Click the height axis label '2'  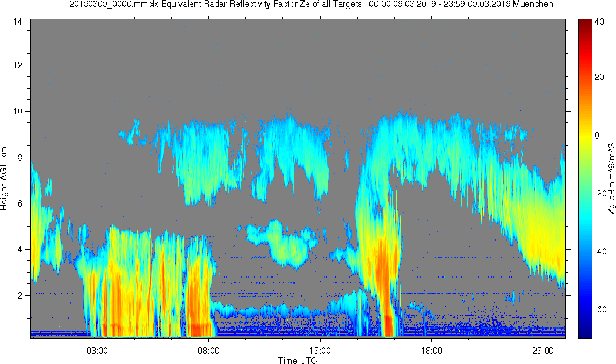[20, 295]
